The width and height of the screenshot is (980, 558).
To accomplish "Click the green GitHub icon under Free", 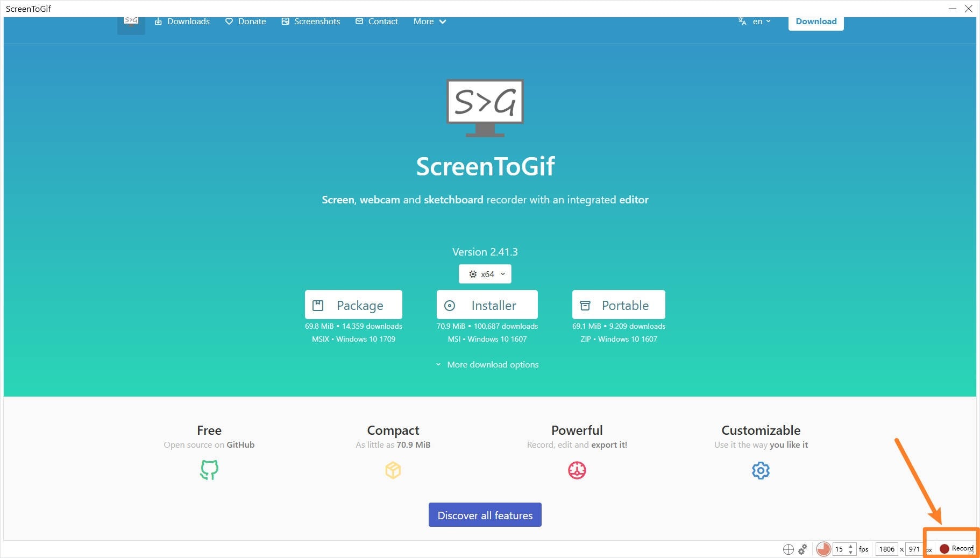I will [x=209, y=470].
